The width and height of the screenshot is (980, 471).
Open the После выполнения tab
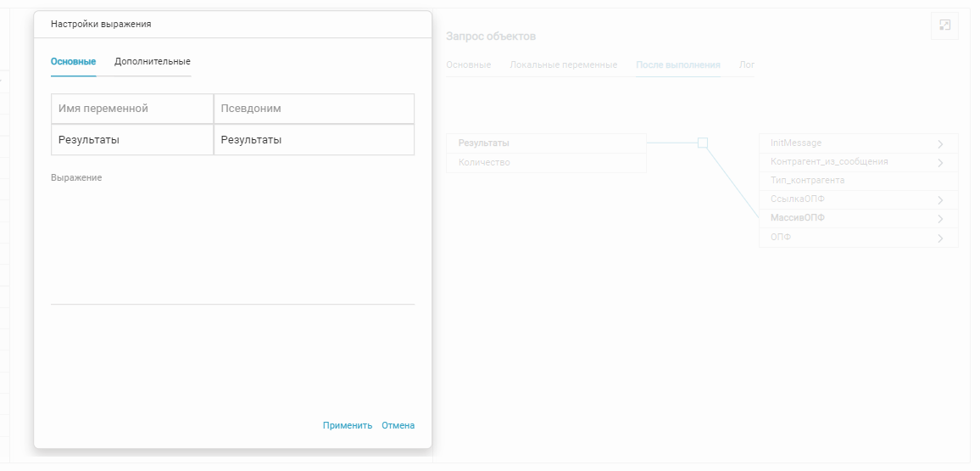click(677, 65)
